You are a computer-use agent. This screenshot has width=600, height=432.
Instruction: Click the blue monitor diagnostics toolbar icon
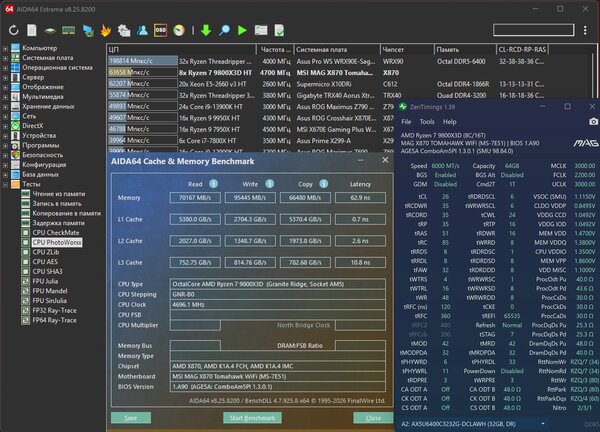coord(88,31)
